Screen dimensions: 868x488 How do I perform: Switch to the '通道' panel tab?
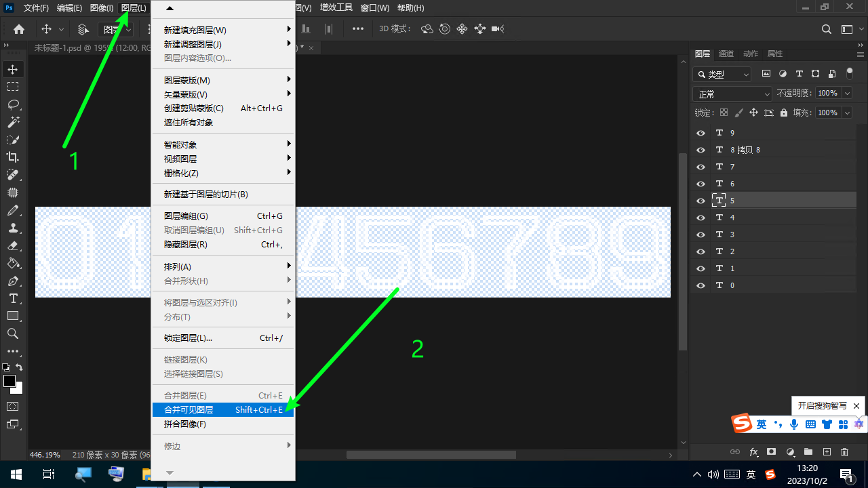pos(726,54)
